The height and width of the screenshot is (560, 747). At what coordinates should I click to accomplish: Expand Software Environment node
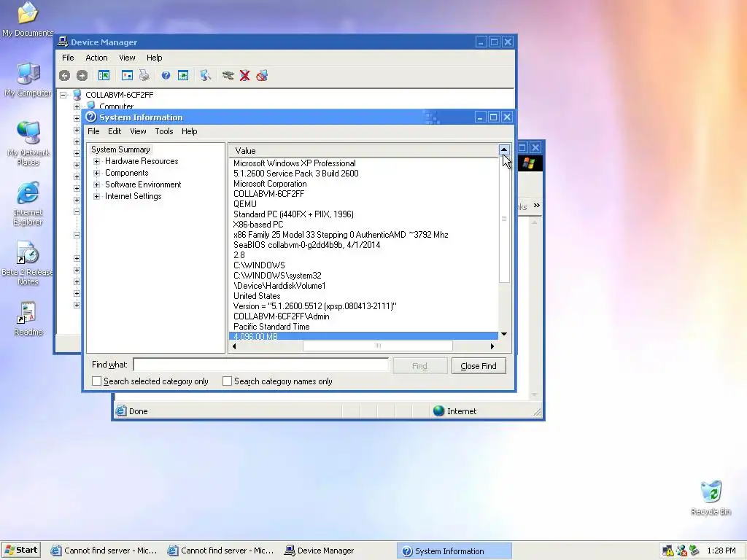coord(97,184)
